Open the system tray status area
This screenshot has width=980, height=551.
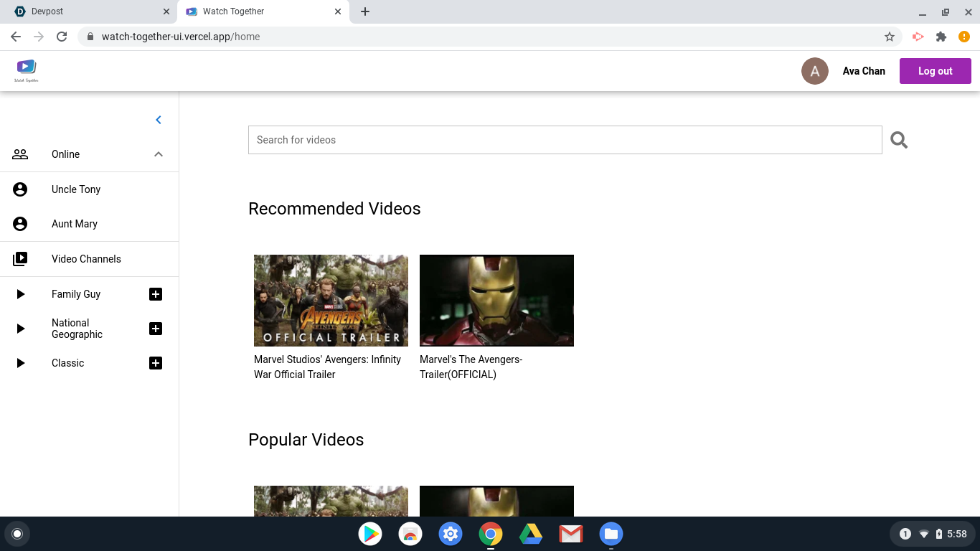(x=932, y=534)
